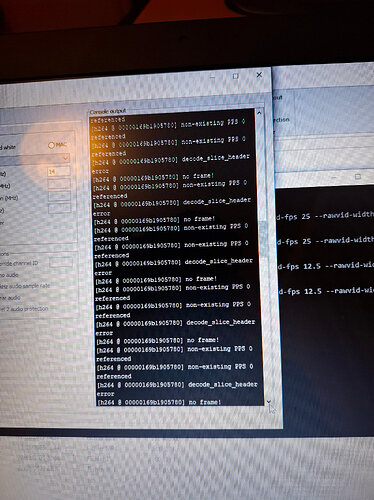Select the fourth field in the frequency group

pyautogui.click(x=60, y=209)
